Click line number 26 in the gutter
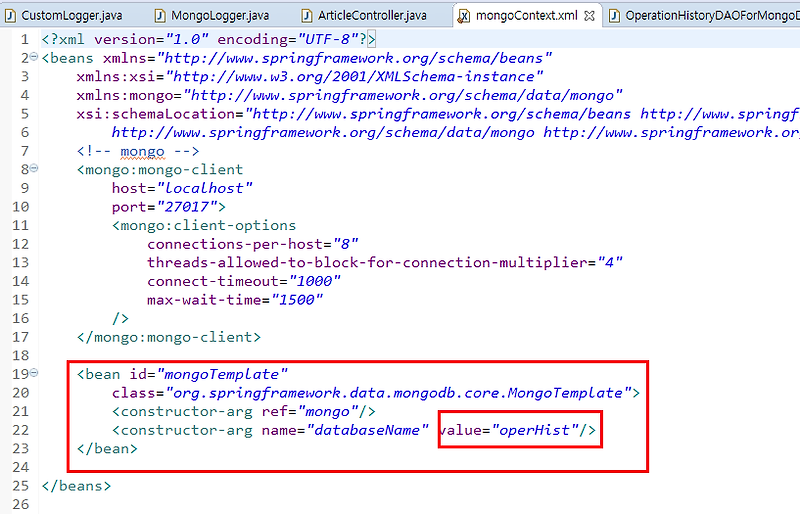Screen dimensions: 800x514 coord(20,504)
